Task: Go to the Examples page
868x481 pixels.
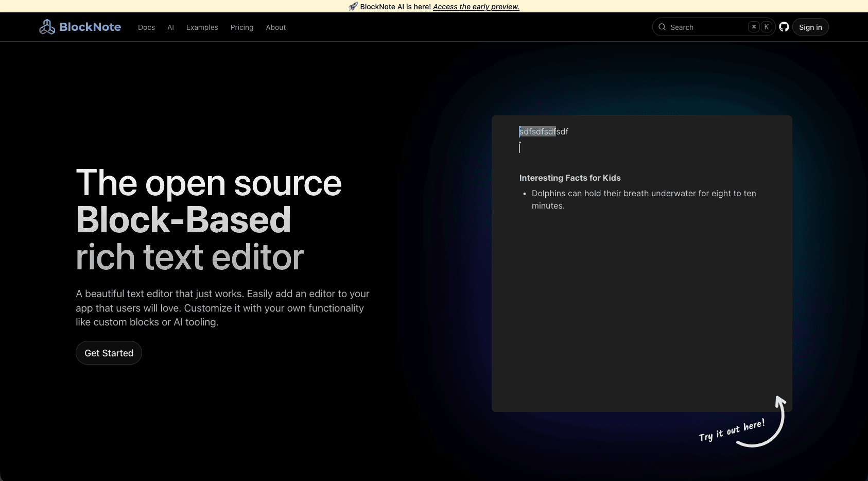Action: click(x=202, y=27)
